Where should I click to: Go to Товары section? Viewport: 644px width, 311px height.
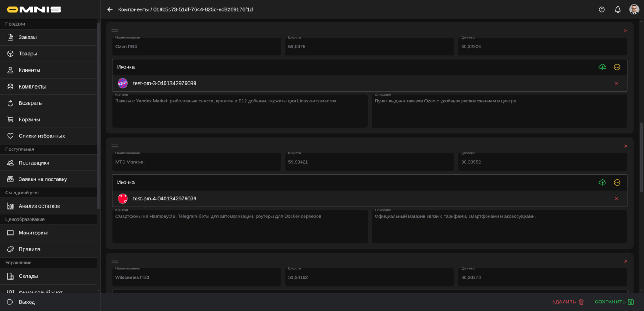[x=28, y=54]
